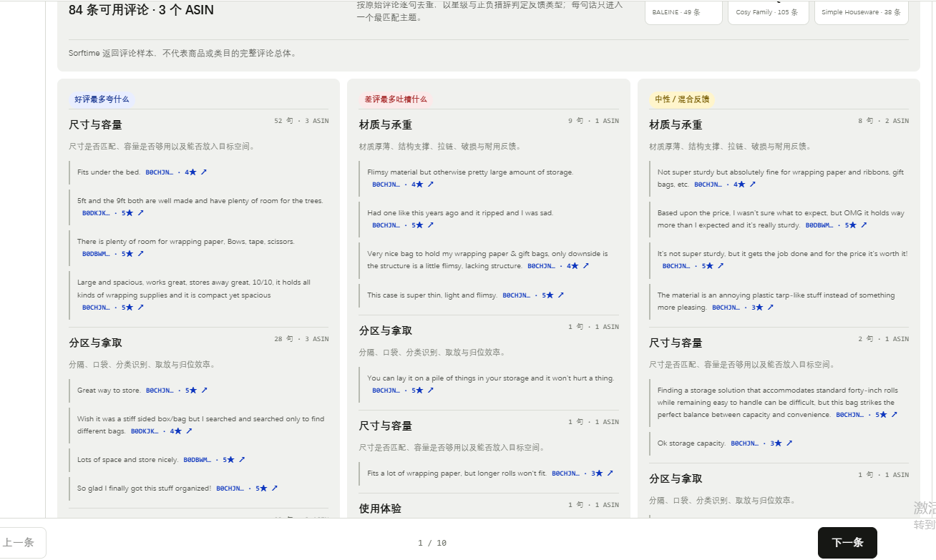The width and height of the screenshot is (936, 560).
Task: Open arrow icon beside "5ft and the 9ft" review
Action: [140, 213]
